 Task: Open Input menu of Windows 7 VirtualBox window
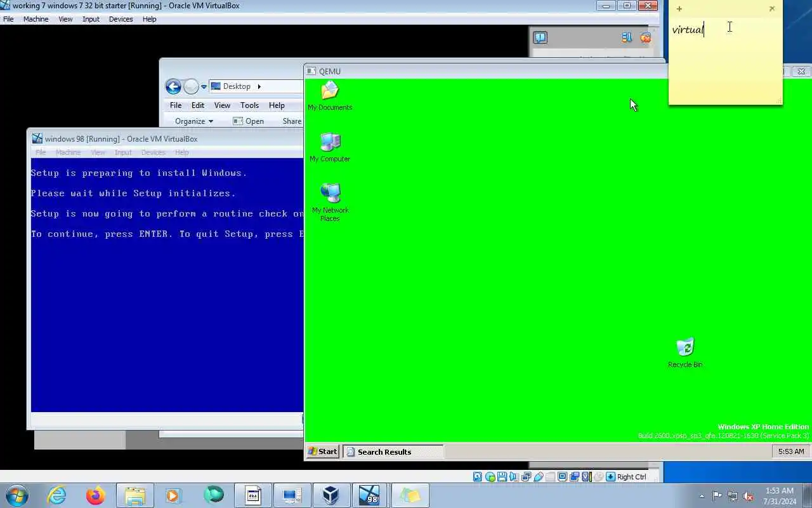point(91,19)
